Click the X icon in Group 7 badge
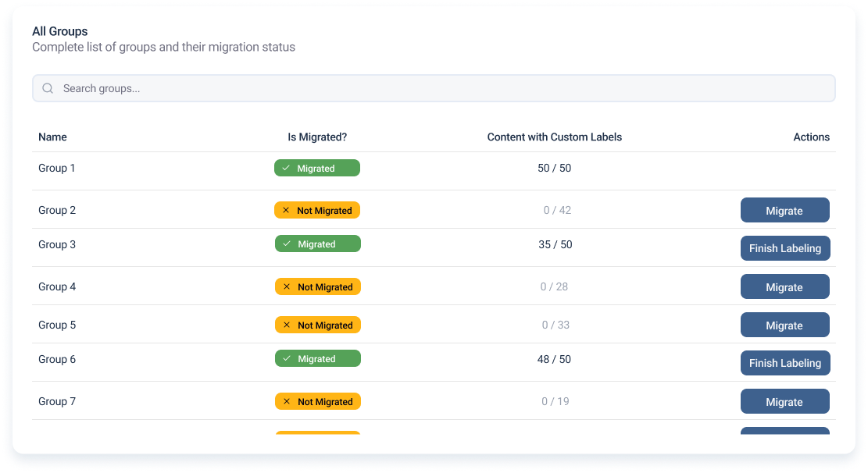Viewport: 868px width, 473px height. pos(287,401)
